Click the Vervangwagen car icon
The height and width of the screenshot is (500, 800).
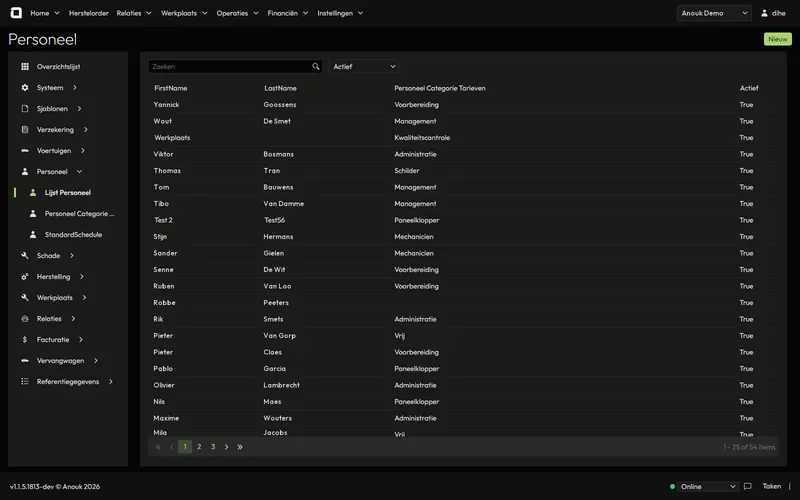(x=24, y=360)
